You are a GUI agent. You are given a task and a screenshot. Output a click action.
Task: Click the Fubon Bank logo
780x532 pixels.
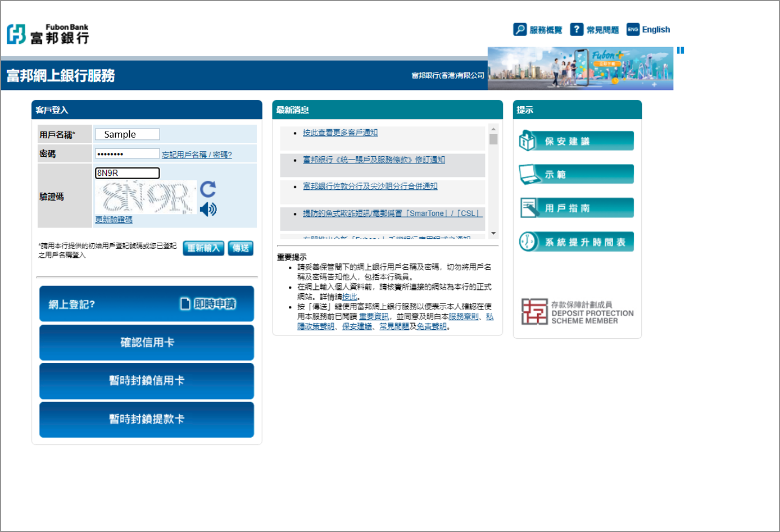pos(48,34)
